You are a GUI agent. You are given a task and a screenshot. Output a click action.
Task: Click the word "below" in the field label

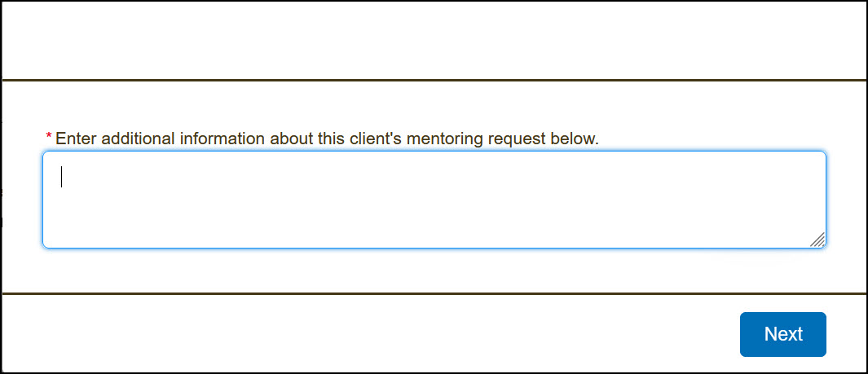tap(574, 139)
